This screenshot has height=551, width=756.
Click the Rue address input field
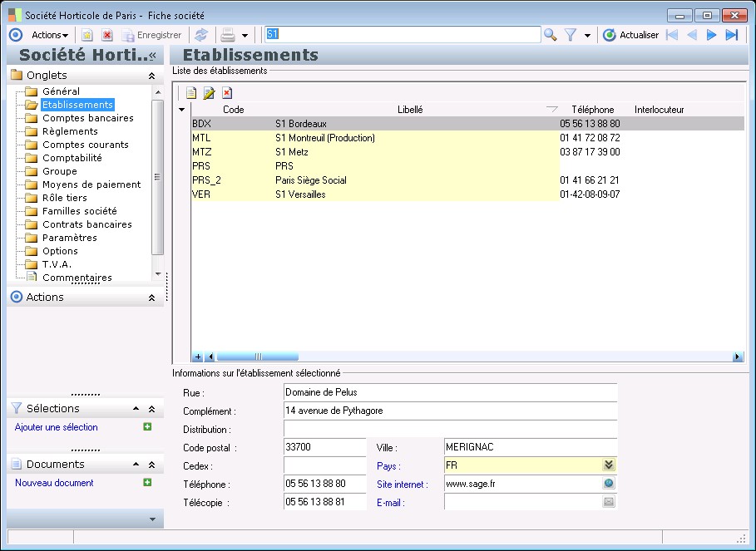pyautogui.click(x=450, y=392)
